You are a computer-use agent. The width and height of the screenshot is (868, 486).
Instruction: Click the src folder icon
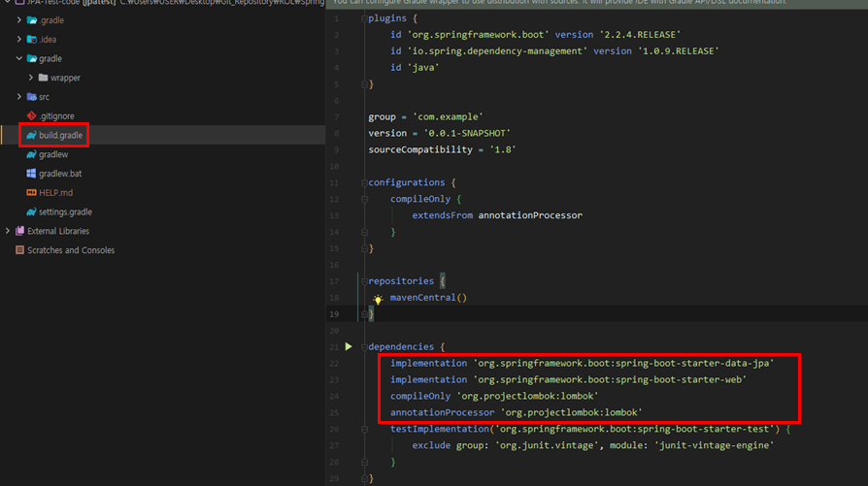32,97
